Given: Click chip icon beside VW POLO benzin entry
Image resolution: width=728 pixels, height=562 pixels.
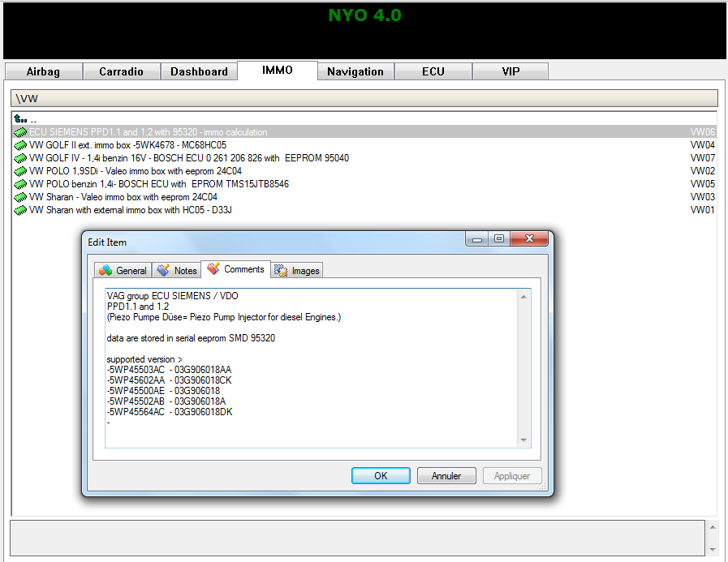Looking at the screenshot, I should point(20,185).
